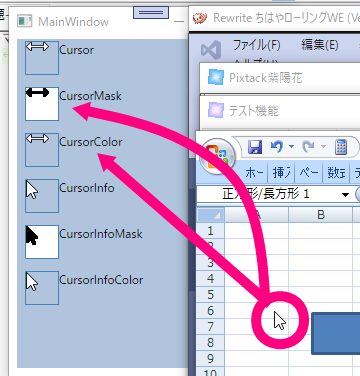Select row 9 header in Excel
This screenshot has width=360, height=376.
pos(210,359)
